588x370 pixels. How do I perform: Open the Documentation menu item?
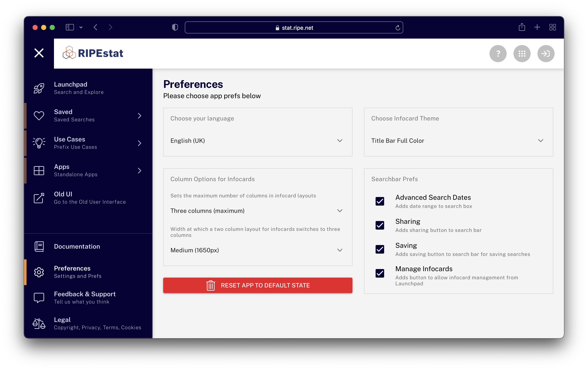click(x=77, y=246)
